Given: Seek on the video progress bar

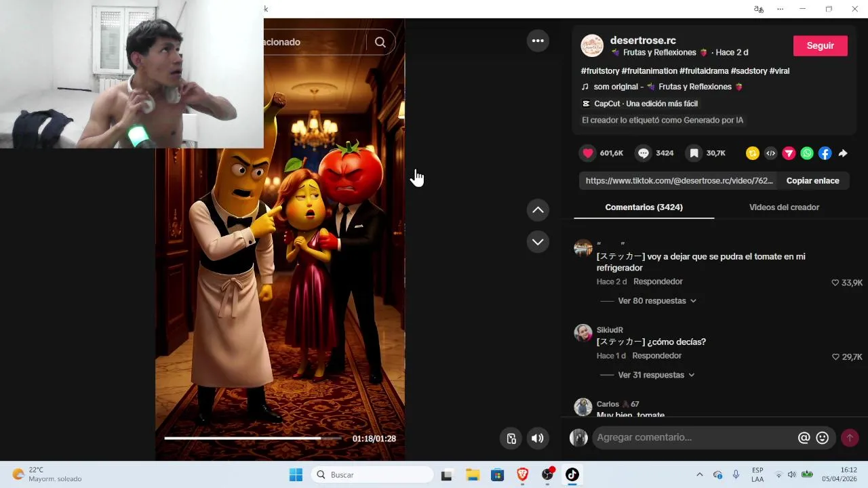Looking at the screenshot, I should [x=253, y=439].
